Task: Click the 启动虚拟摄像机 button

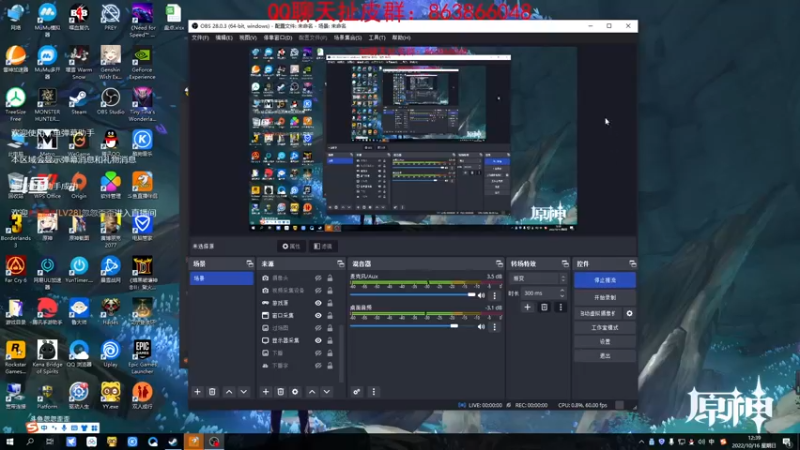Action: tap(598, 313)
